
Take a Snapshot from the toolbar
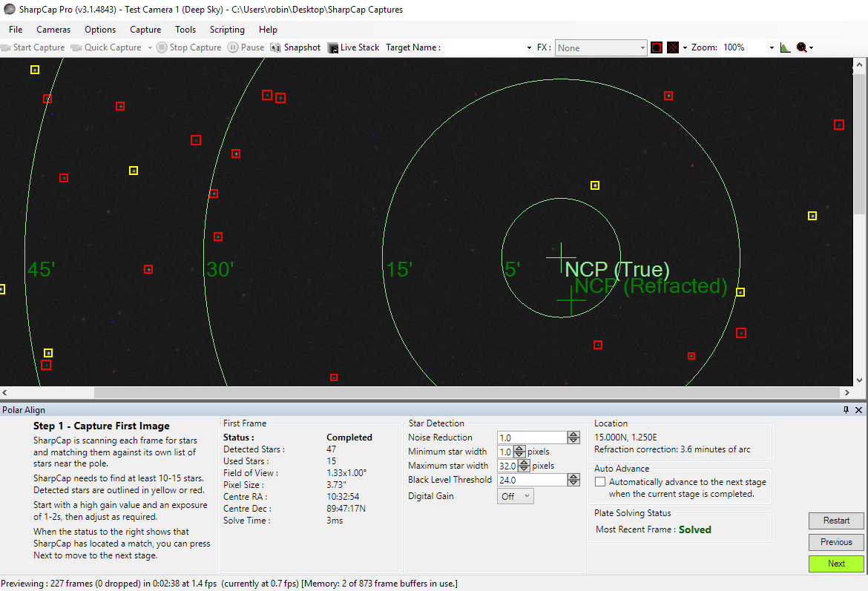tap(295, 47)
